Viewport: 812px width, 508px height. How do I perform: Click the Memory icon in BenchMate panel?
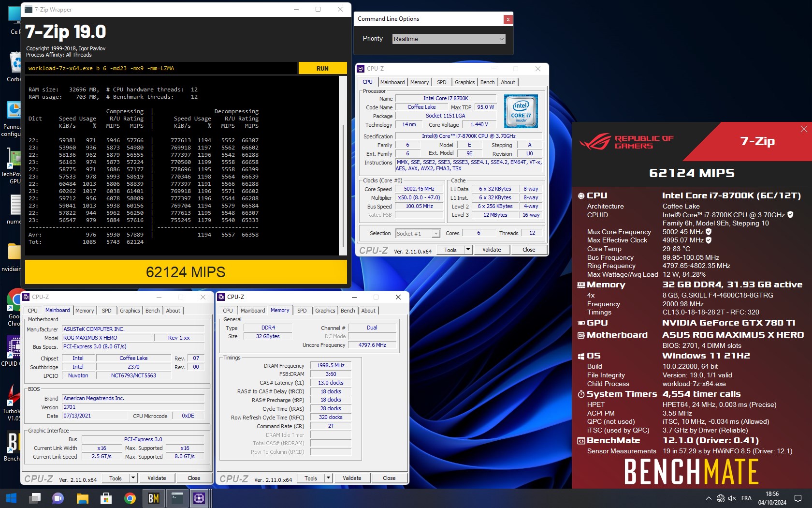[581, 285]
